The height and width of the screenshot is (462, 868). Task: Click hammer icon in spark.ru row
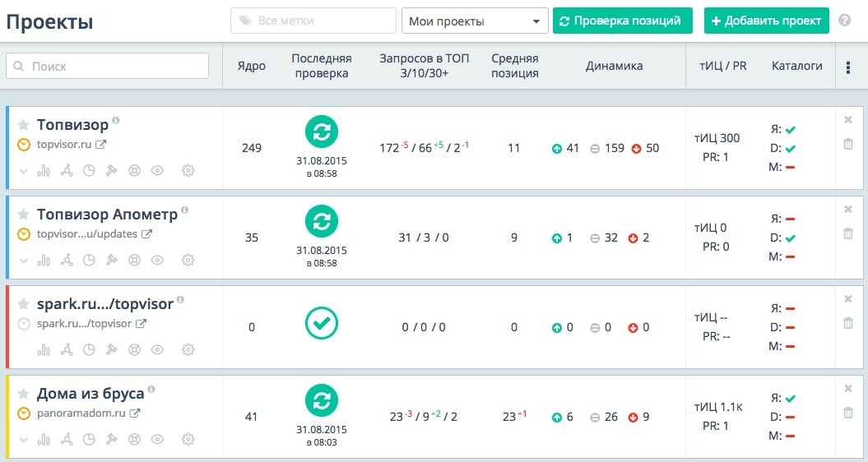pos(112,349)
